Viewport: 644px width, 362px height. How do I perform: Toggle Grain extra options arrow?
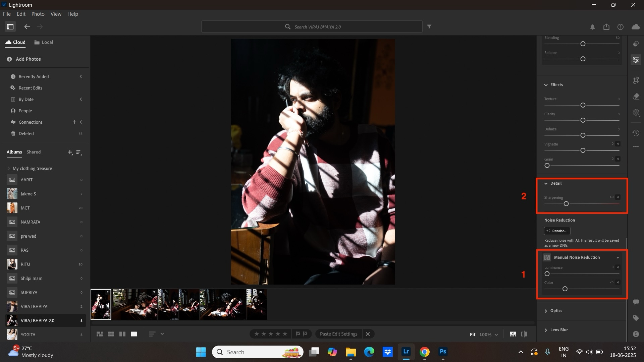point(618,159)
